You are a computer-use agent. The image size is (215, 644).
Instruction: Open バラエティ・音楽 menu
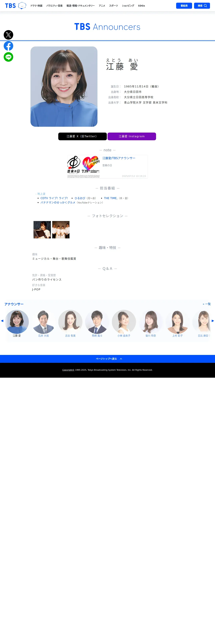[54, 6]
